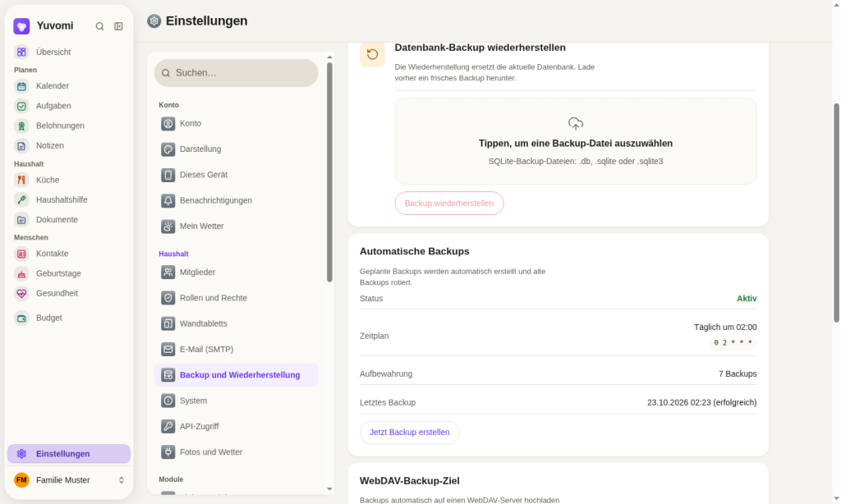Click the Rollen und Rechte shield icon
The image size is (841, 504).
click(x=168, y=298)
